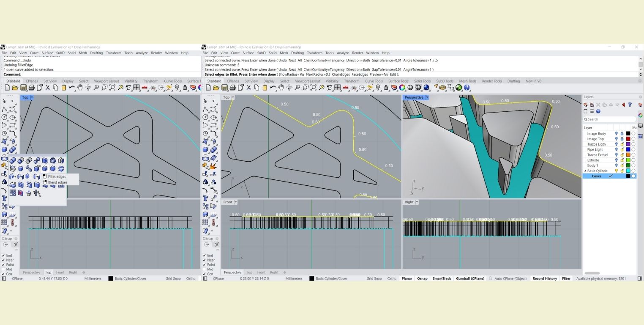Click Box solid icon in left window sidebar

click(x=4, y=149)
